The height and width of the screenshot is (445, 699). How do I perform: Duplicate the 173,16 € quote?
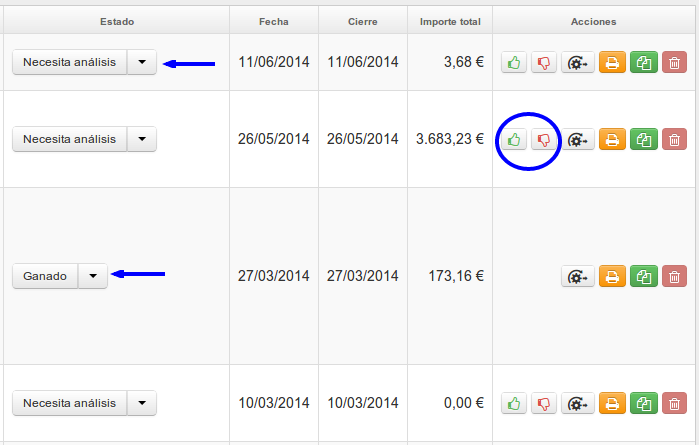click(x=644, y=276)
